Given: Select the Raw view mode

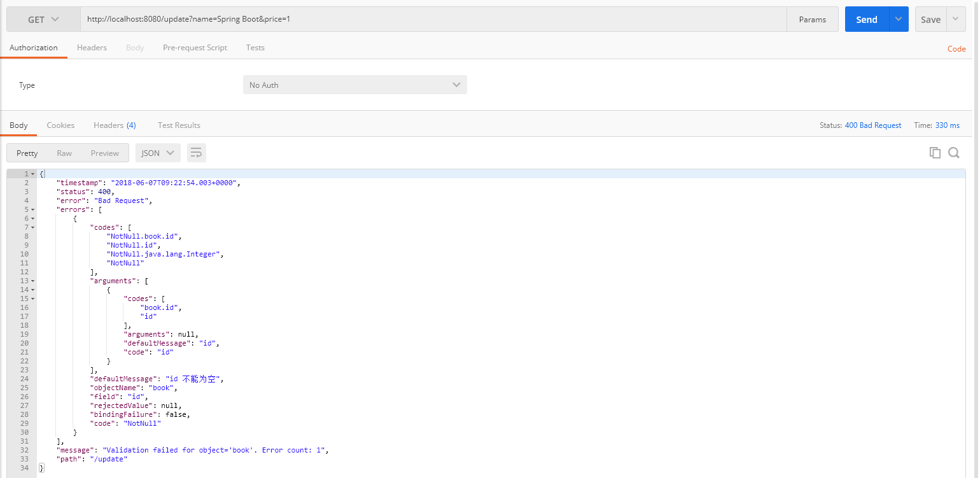Looking at the screenshot, I should tap(64, 153).
